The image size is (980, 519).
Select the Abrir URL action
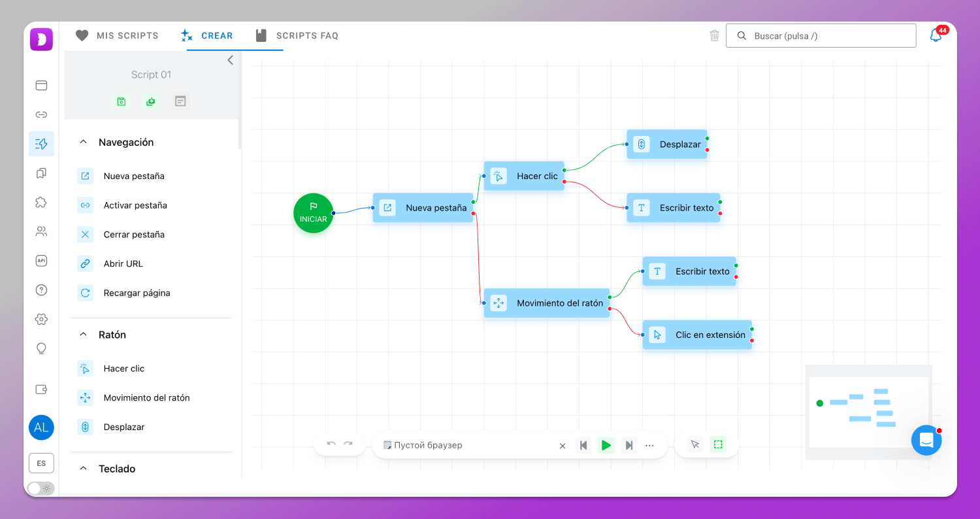coord(123,263)
